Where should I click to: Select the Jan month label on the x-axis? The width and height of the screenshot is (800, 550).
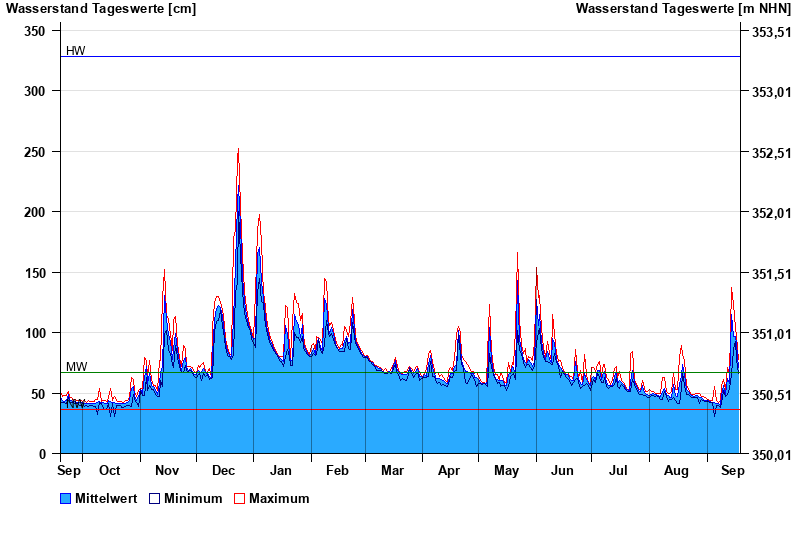[281, 470]
